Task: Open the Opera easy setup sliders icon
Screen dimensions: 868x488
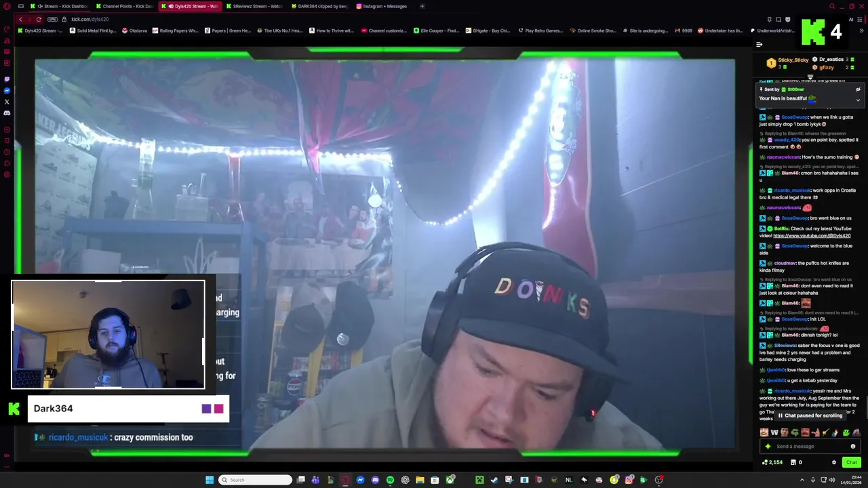Action: tap(860, 19)
